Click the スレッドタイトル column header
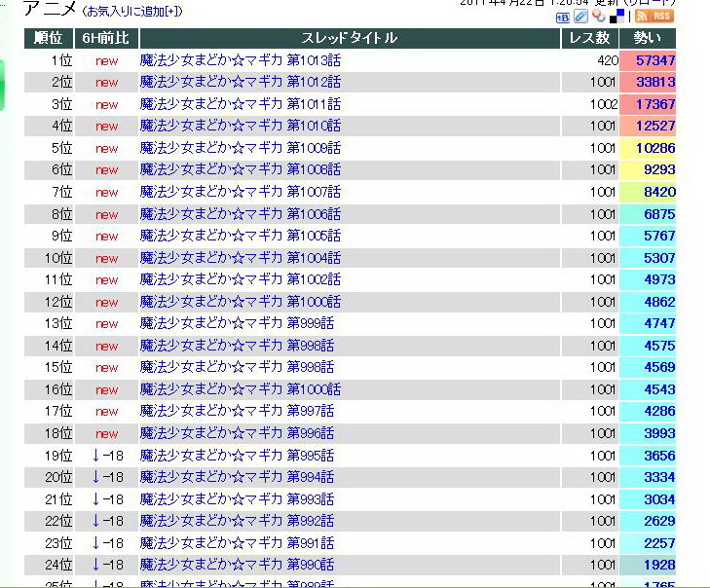 [350, 38]
